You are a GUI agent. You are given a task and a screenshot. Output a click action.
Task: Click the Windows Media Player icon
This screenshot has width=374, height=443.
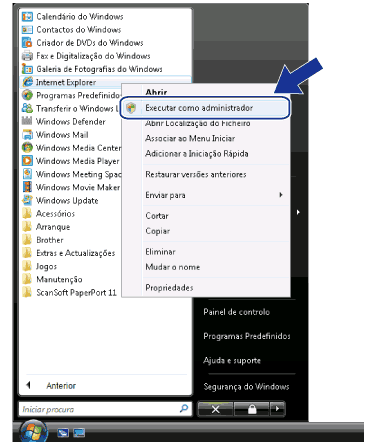pyautogui.click(x=27, y=161)
